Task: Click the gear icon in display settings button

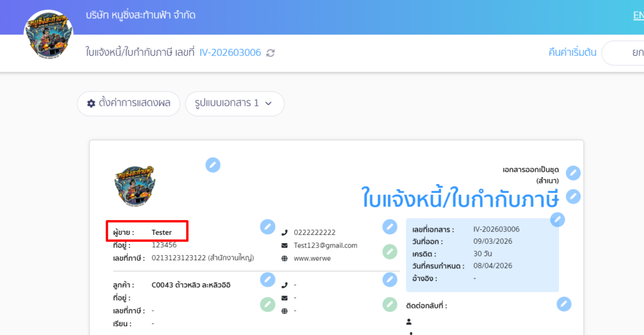Action: [91, 104]
